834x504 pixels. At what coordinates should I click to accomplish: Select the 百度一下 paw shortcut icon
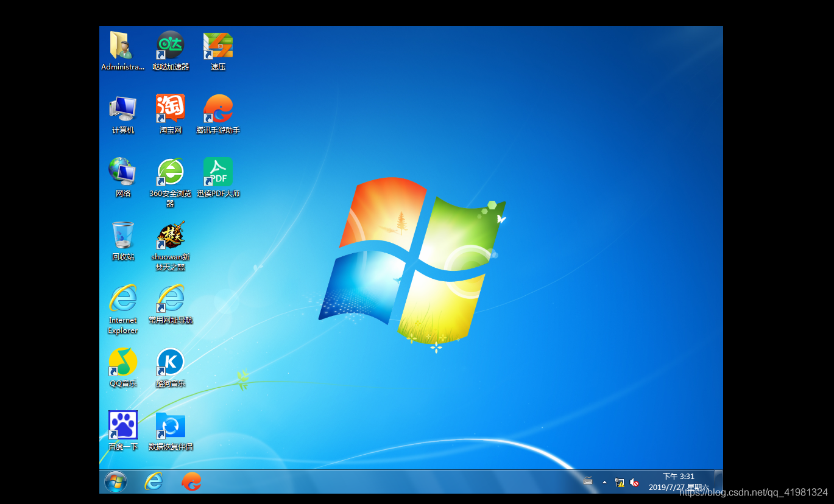pyautogui.click(x=122, y=431)
